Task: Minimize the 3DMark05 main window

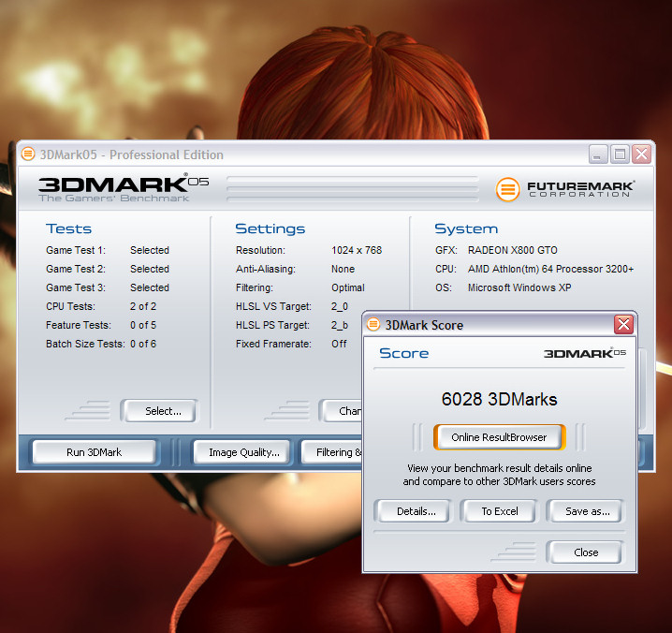Action: coord(598,154)
